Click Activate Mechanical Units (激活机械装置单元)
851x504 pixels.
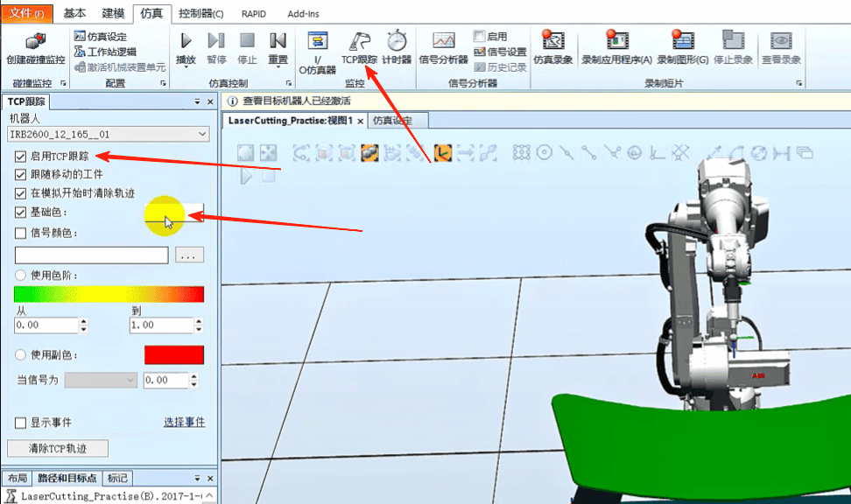pyautogui.click(x=119, y=66)
